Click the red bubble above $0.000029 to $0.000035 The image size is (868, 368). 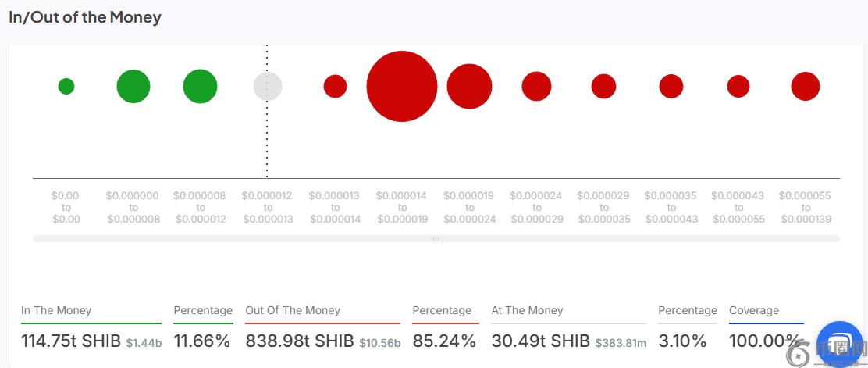coord(603,86)
